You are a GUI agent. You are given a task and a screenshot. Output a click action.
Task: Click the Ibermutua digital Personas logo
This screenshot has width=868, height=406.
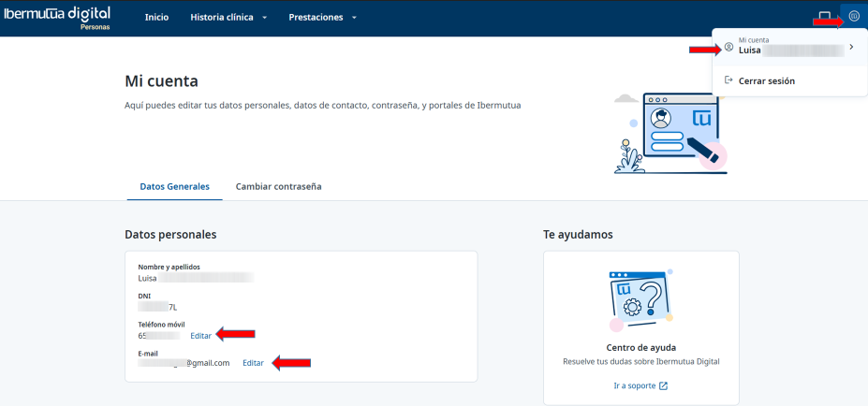tap(57, 18)
